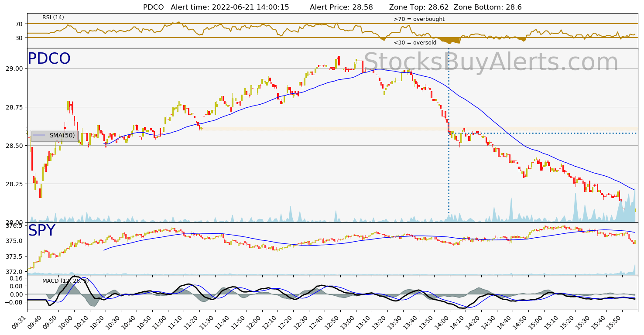
Task: Click the SMA(50) legend box
Action: pyautogui.click(x=55, y=136)
